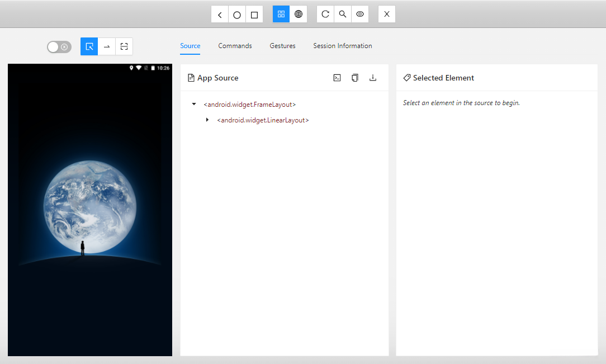Switch to Native App mode
The image size is (606, 364).
pos(281,15)
